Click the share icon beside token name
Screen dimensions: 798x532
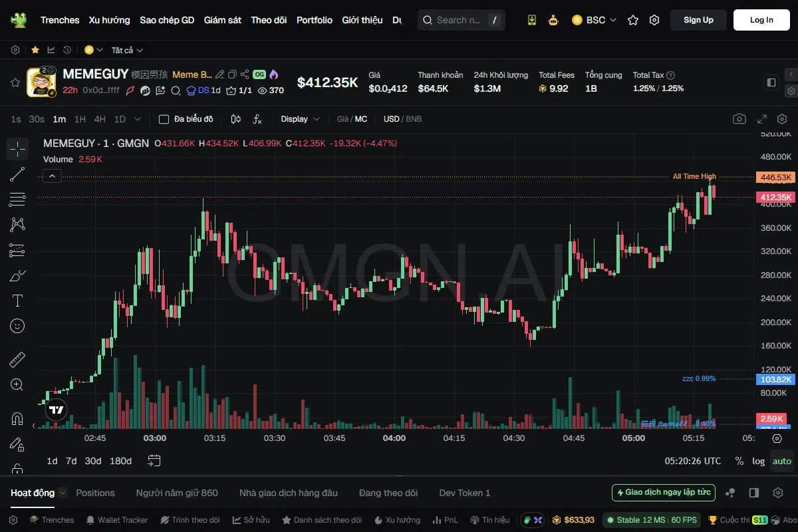tap(245, 74)
